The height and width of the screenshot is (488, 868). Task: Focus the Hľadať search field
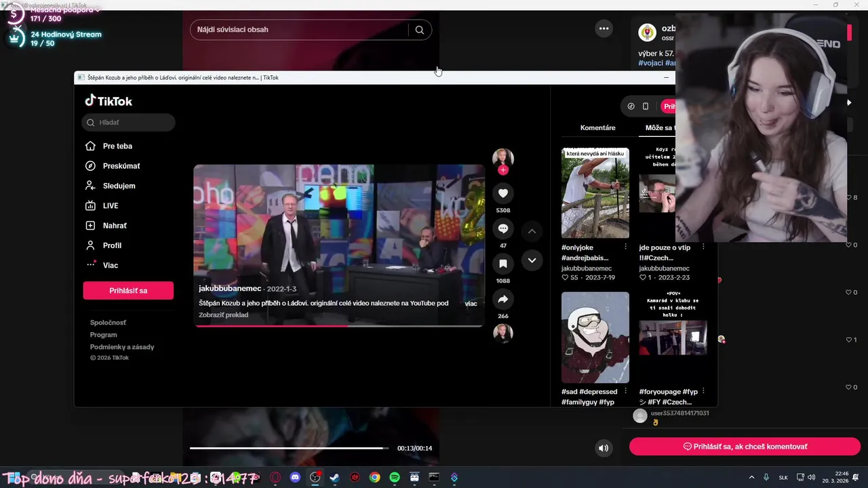128,123
